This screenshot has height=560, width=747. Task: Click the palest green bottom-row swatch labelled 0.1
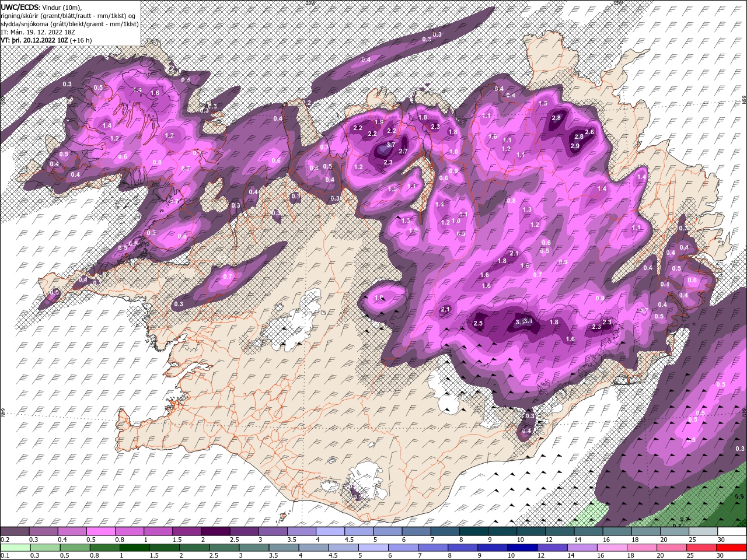click(x=15, y=548)
